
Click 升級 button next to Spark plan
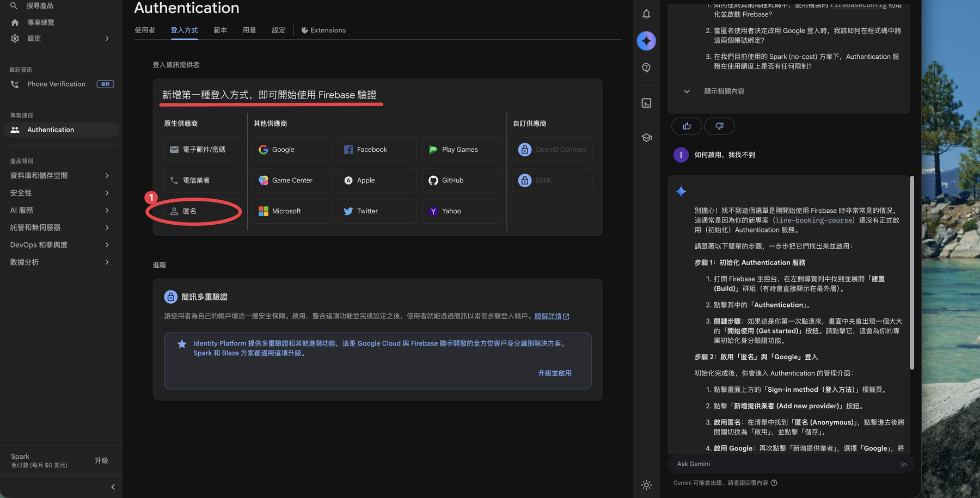click(101, 460)
